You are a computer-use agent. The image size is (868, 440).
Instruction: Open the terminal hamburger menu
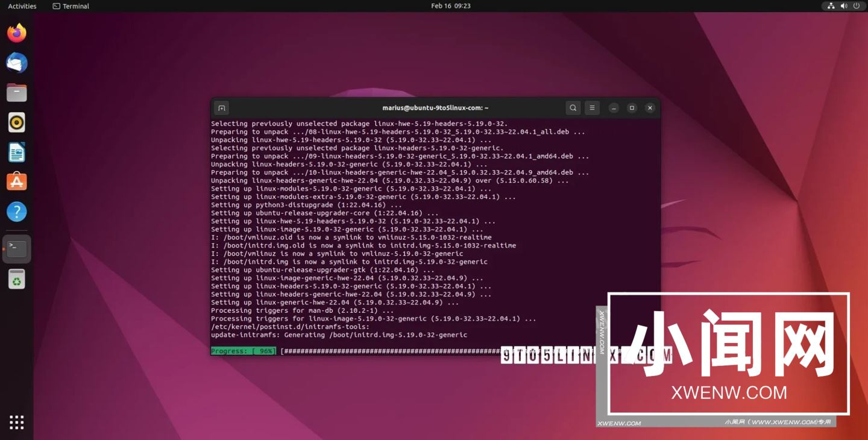[x=593, y=108]
